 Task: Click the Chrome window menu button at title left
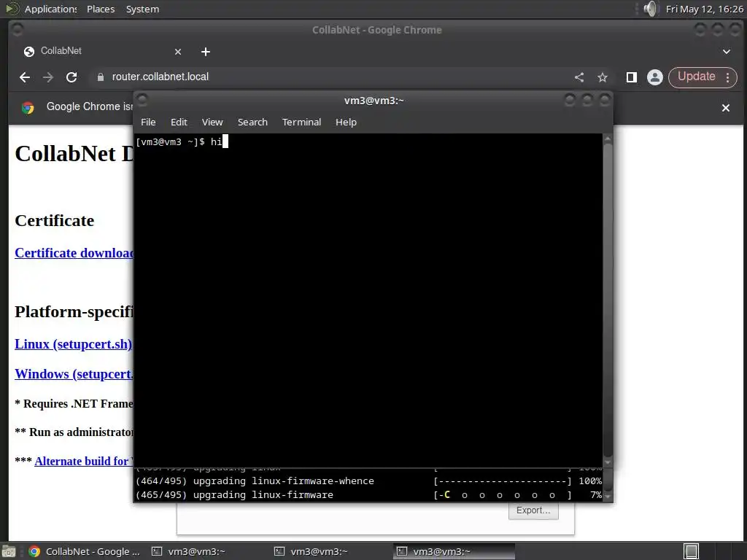(18, 29)
